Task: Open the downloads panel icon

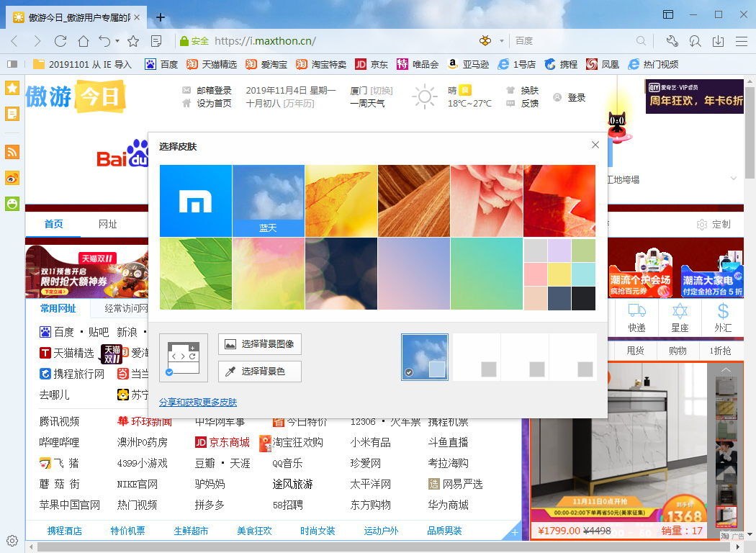Action: (x=718, y=41)
